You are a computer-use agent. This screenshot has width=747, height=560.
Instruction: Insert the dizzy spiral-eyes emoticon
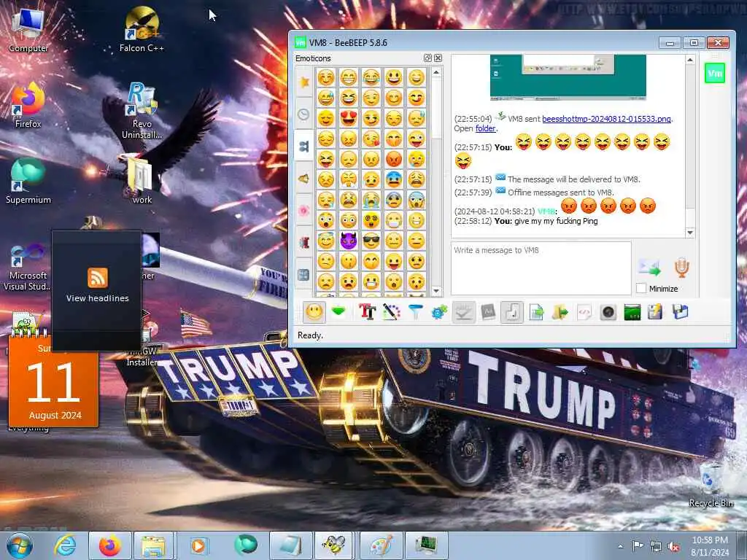pyautogui.click(x=371, y=220)
